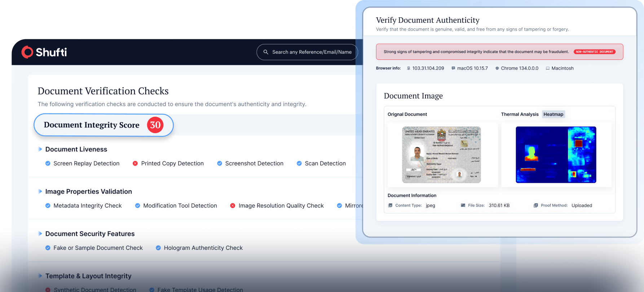
Task: Click the search magnifier icon
Action: 266,52
